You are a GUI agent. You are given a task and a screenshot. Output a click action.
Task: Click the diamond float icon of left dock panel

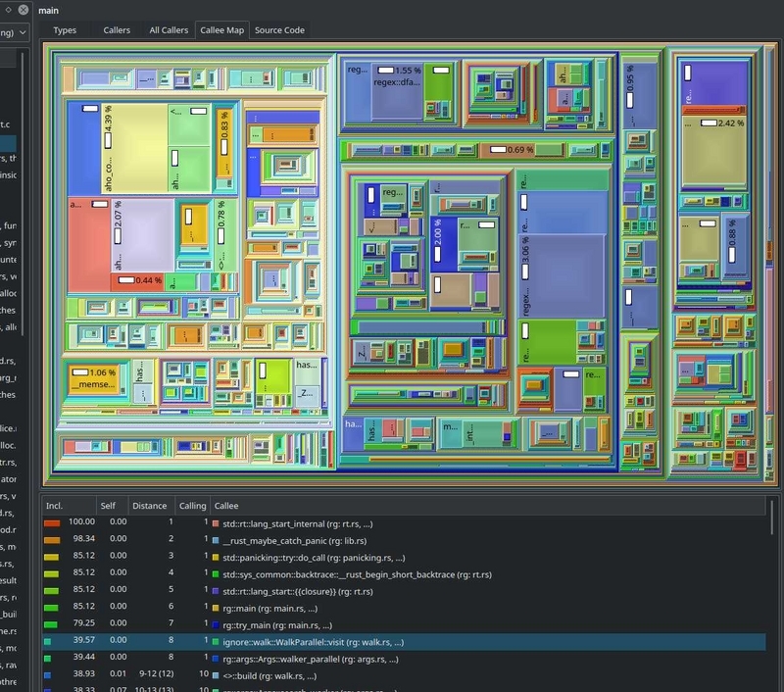point(8,10)
